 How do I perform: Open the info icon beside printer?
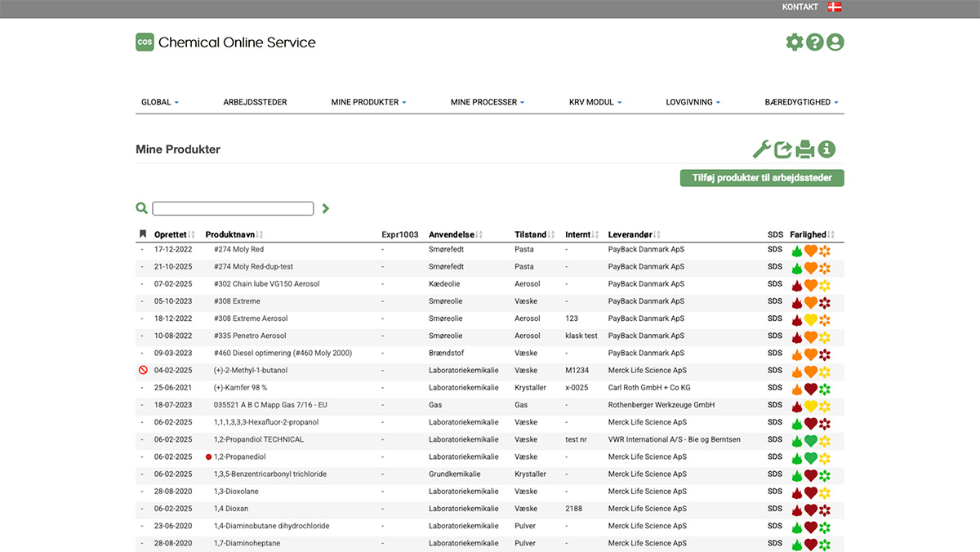[826, 149]
